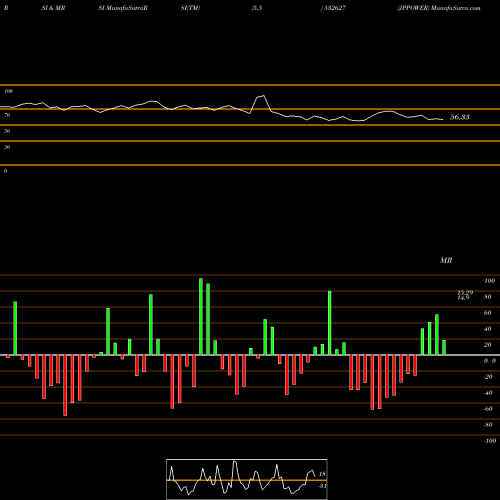Image resolution: width=500 pixels, height=500 pixels.
Task: Click the 60 label on MR axis
Action: (488, 313)
